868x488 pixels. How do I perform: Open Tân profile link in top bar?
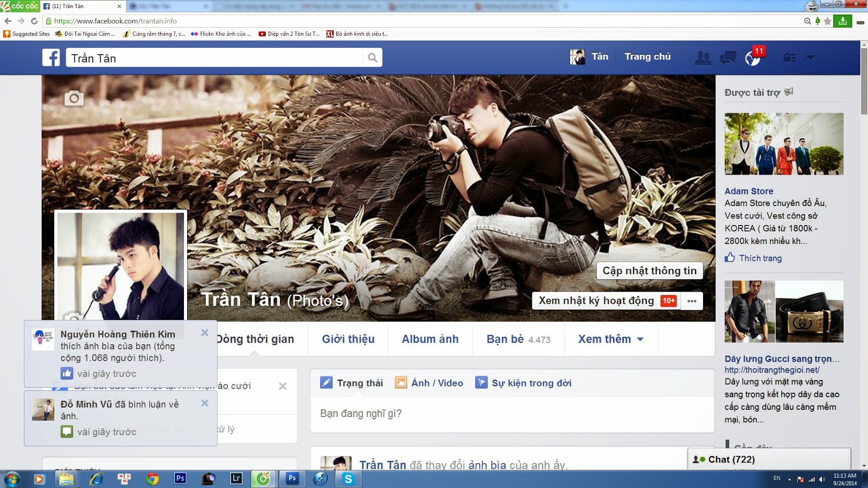click(590, 56)
